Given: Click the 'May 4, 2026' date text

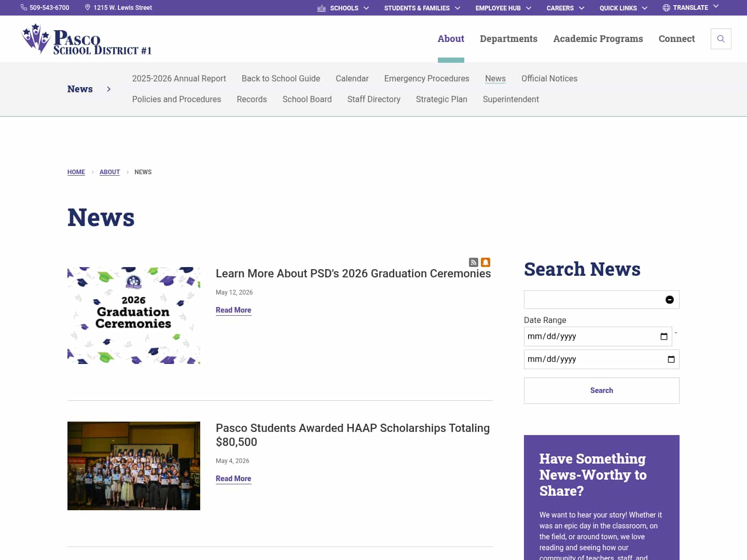Looking at the screenshot, I should [232, 461].
